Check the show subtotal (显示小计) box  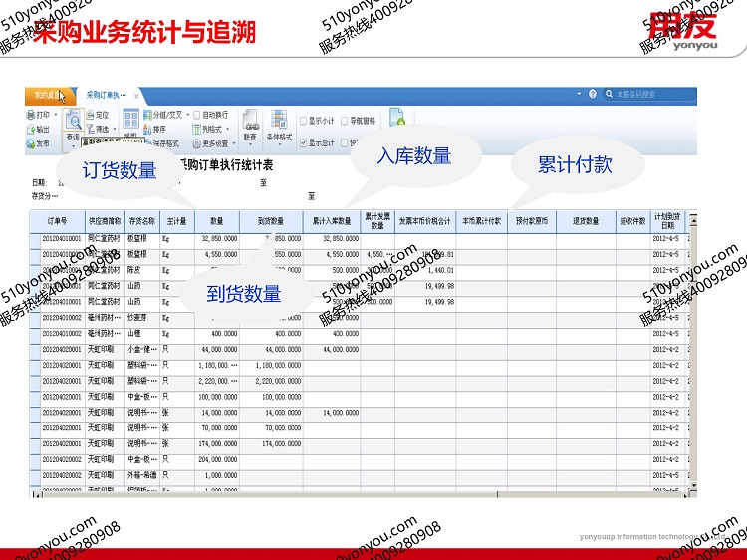(304, 120)
